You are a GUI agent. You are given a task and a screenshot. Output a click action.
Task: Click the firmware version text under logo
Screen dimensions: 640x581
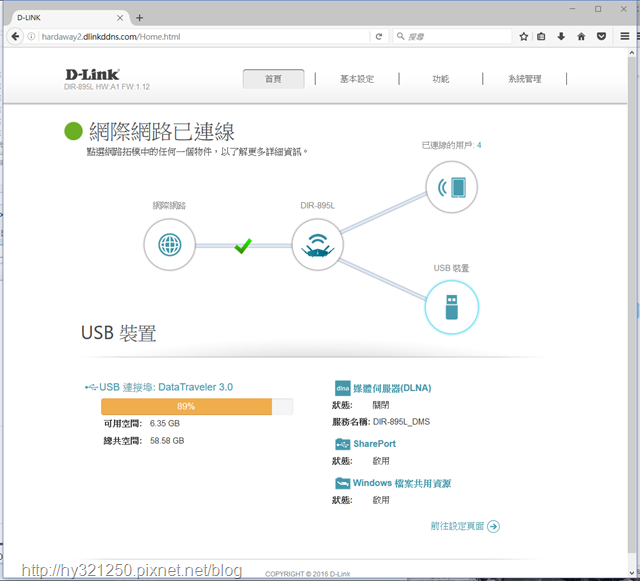[x=107, y=87]
